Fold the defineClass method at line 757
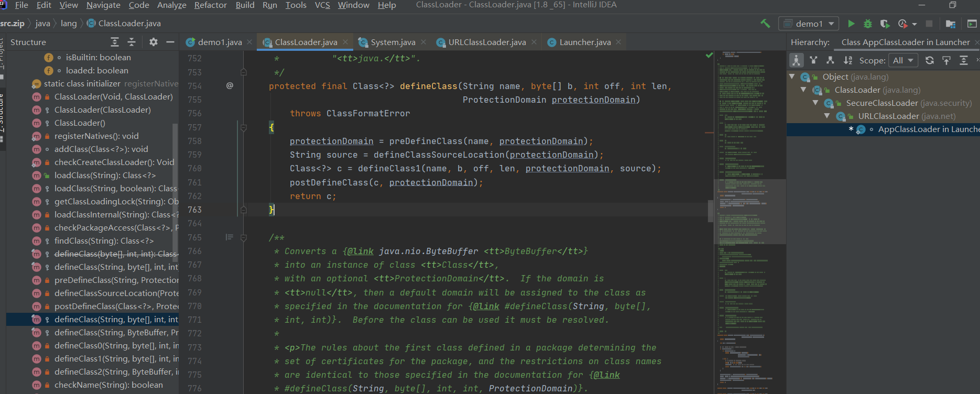This screenshot has height=394, width=980. click(x=244, y=127)
